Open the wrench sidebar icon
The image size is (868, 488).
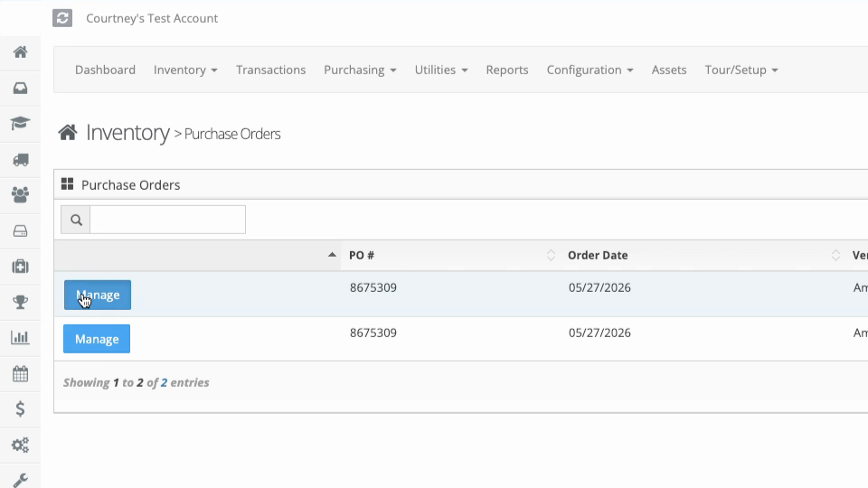pos(21,480)
